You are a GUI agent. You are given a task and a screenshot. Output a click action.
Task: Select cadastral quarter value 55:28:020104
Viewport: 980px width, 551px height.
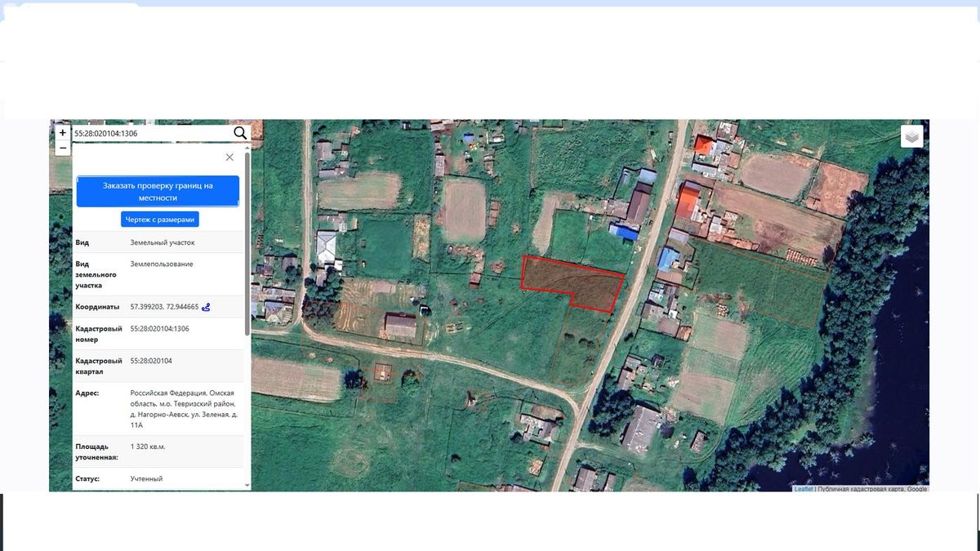[x=151, y=360]
